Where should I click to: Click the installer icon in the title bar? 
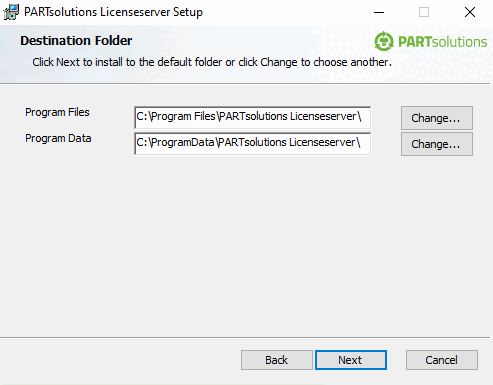pyautogui.click(x=11, y=12)
